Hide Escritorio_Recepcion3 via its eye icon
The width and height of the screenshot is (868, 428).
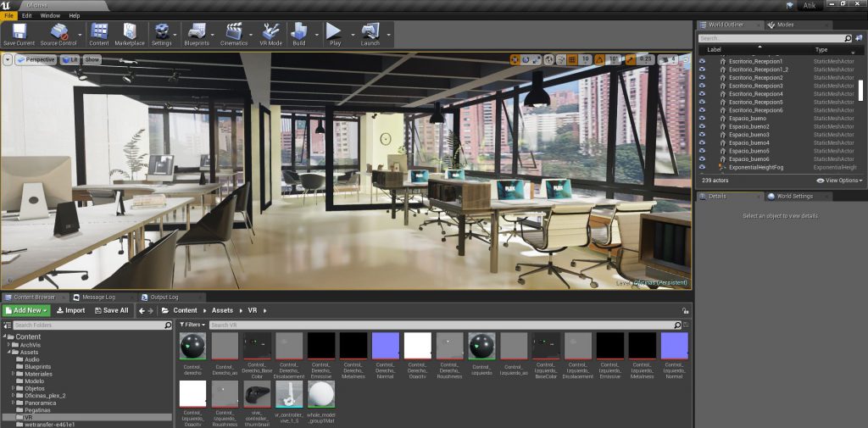point(703,86)
